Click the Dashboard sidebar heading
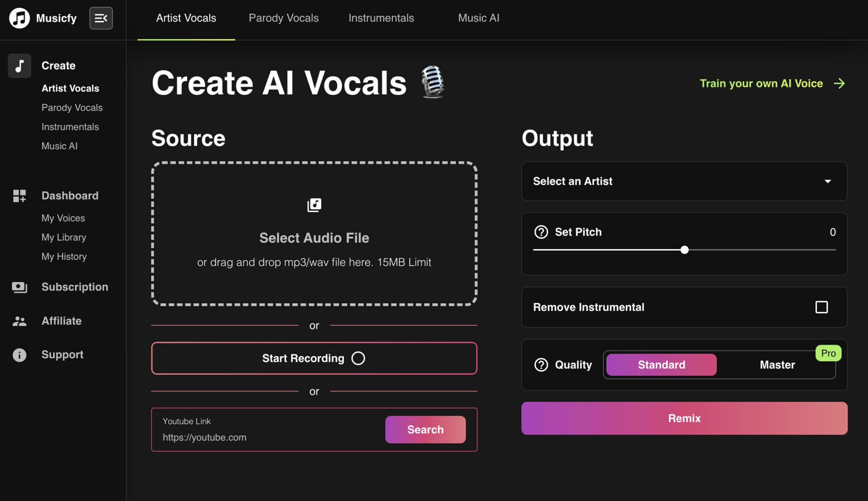Viewport: 868px width, 501px height. pos(70,196)
